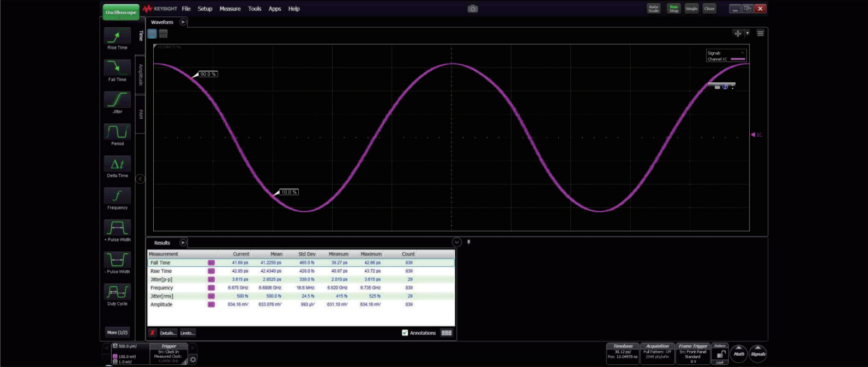Open the Oscilloscope mode dropdown
This screenshot has width=868, height=367.
121,12
